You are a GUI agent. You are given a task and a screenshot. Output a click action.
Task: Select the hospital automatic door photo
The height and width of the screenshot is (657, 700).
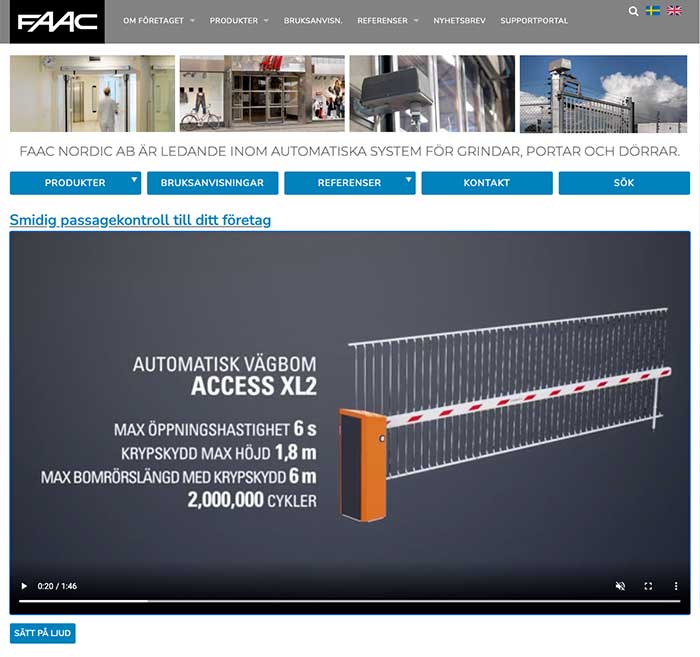(92, 94)
